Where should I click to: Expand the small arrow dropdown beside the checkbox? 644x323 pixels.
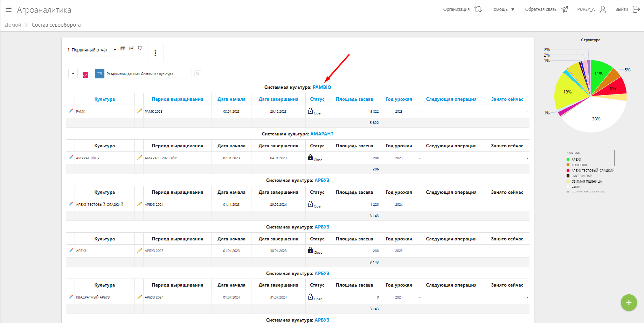coord(73,74)
